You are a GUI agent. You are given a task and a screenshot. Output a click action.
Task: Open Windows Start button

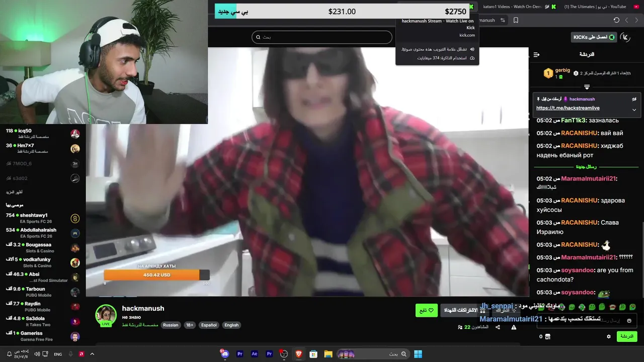(x=418, y=354)
